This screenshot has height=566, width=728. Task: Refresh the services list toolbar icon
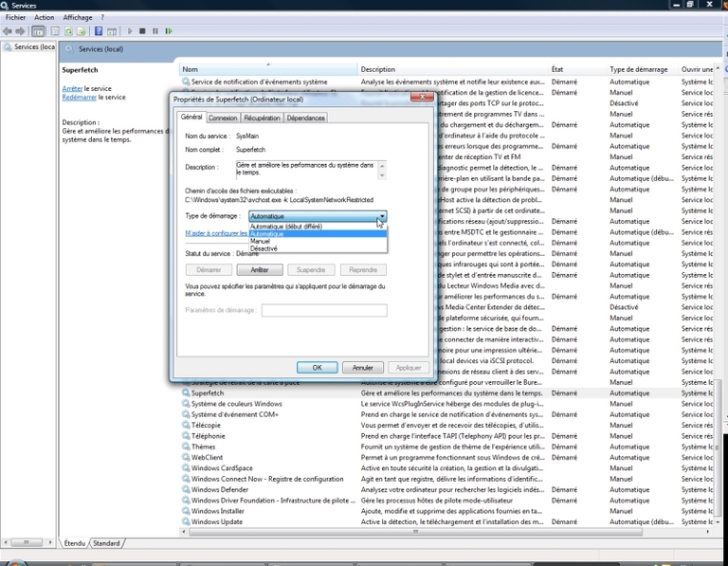[68, 31]
